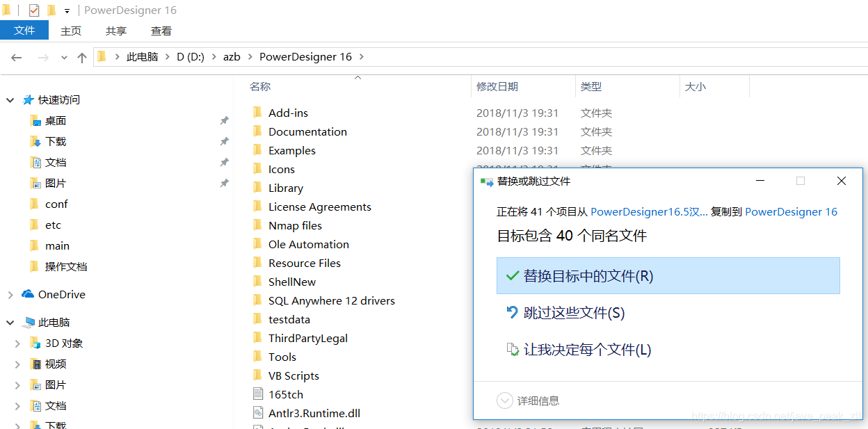Sort by 大小 column header
Viewport: 868px width, 429px height.
tap(696, 87)
